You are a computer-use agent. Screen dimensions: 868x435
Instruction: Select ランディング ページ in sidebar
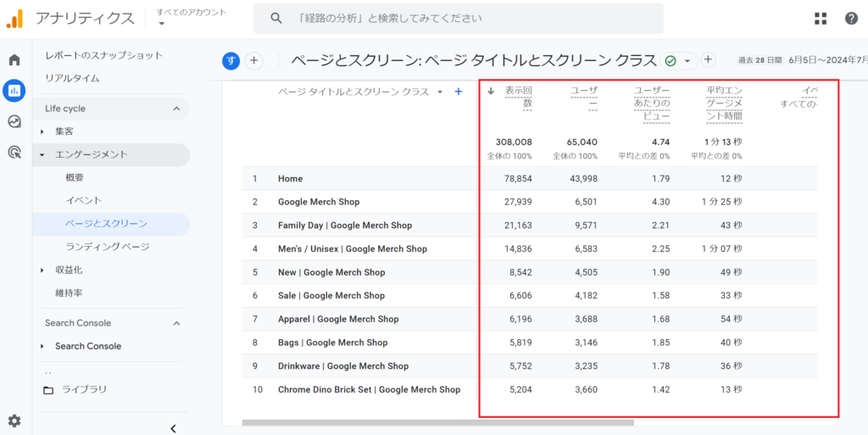pyautogui.click(x=107, y=247)
